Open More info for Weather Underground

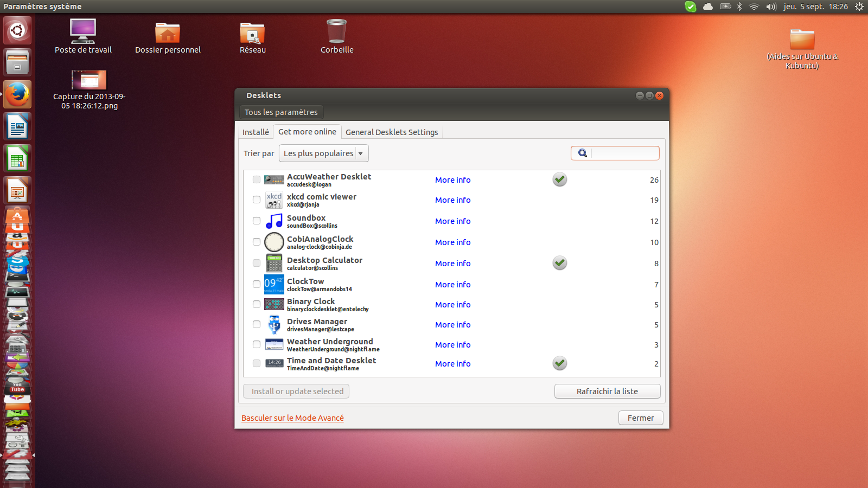click(x=452, y=345)
